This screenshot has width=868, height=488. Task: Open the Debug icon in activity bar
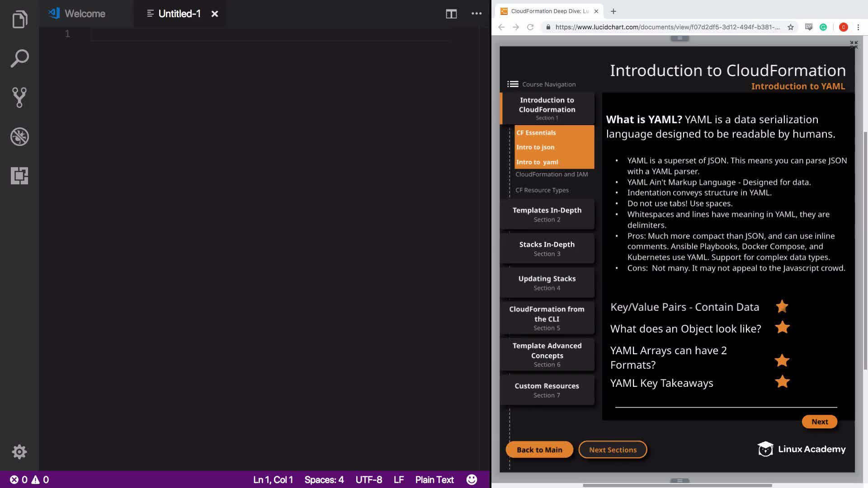[x=19, y=136]
